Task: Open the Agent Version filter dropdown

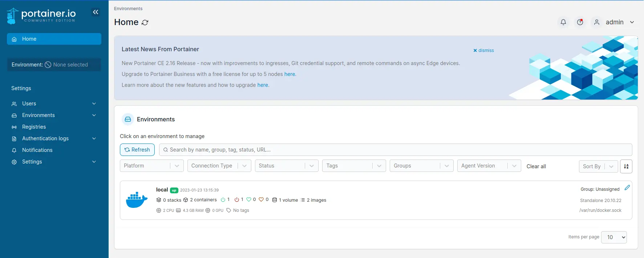Action: click(x=489, y=166)
